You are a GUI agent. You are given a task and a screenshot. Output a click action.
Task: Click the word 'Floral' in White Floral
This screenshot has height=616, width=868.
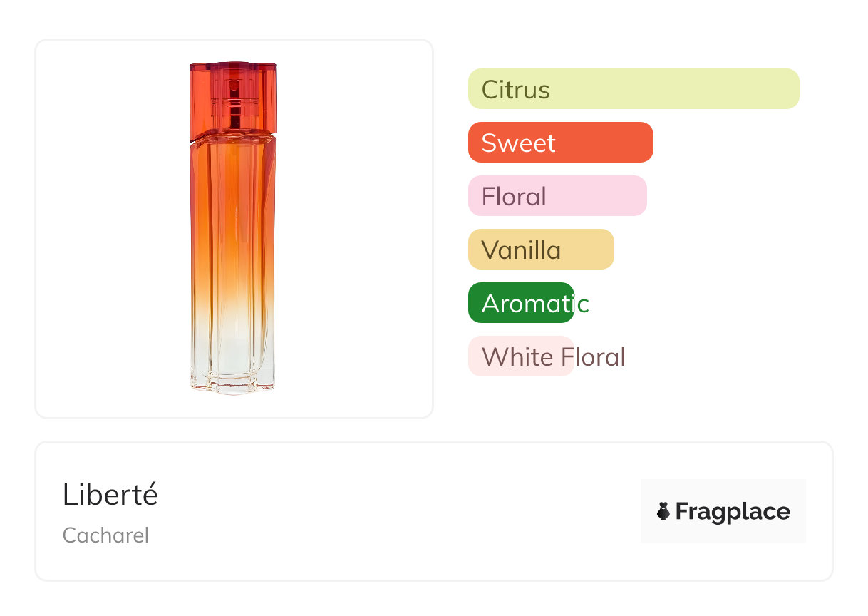pos(593,356)
